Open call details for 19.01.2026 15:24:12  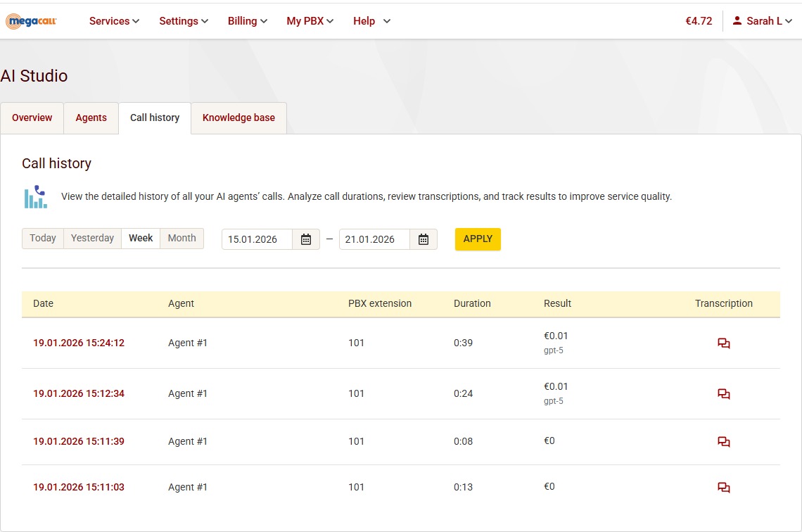pyautogui.click(x=79, y=343)
